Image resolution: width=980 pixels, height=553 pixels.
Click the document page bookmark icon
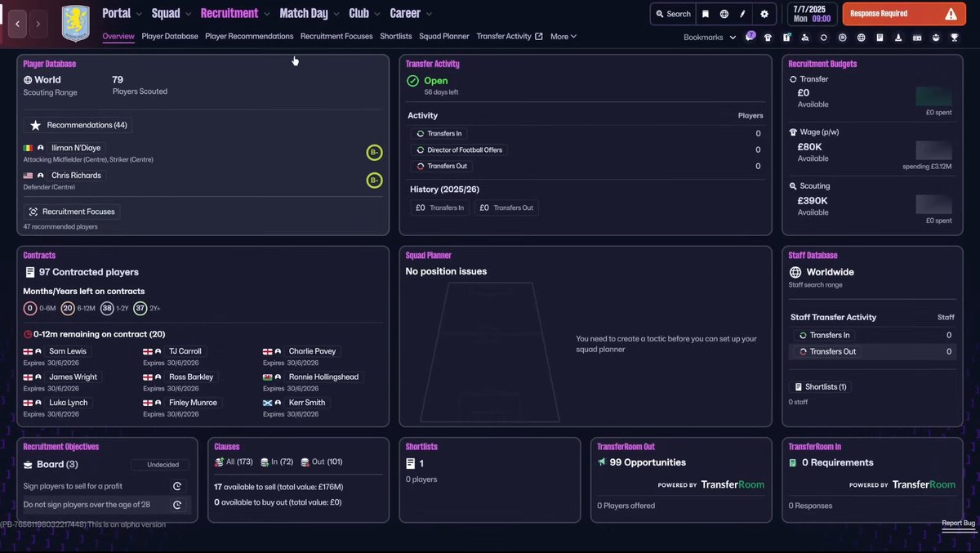point(880,38)
